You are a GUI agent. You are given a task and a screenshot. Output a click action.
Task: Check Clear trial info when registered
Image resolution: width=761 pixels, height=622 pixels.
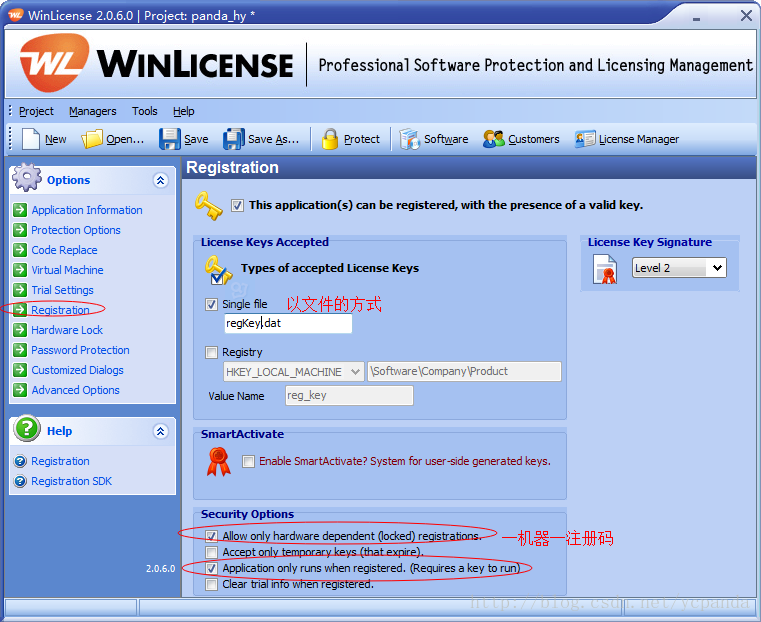click(211, 584)
